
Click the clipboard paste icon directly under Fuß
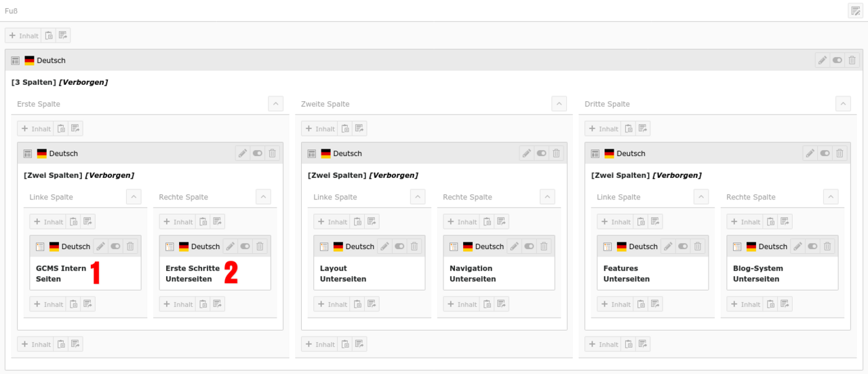coord(49,35)
